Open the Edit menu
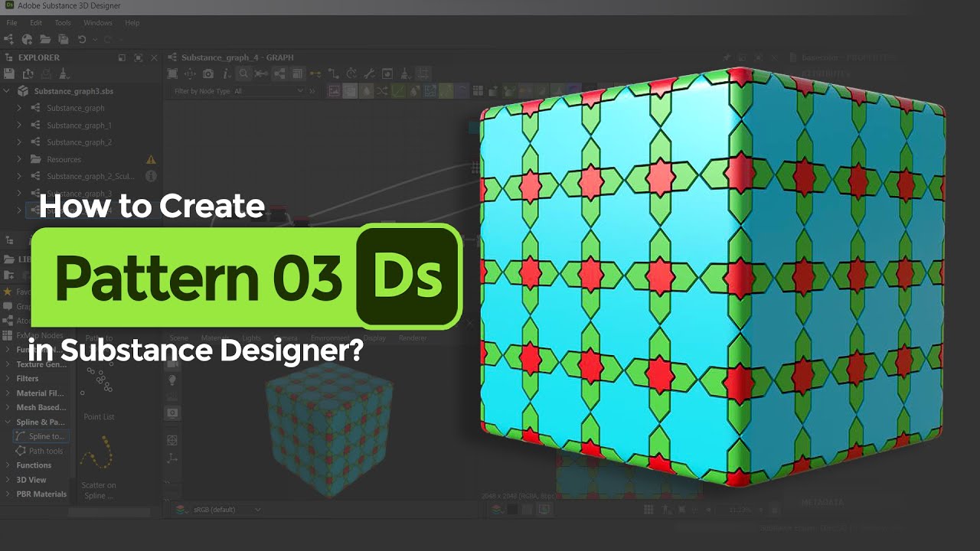 tap(36, 23)
